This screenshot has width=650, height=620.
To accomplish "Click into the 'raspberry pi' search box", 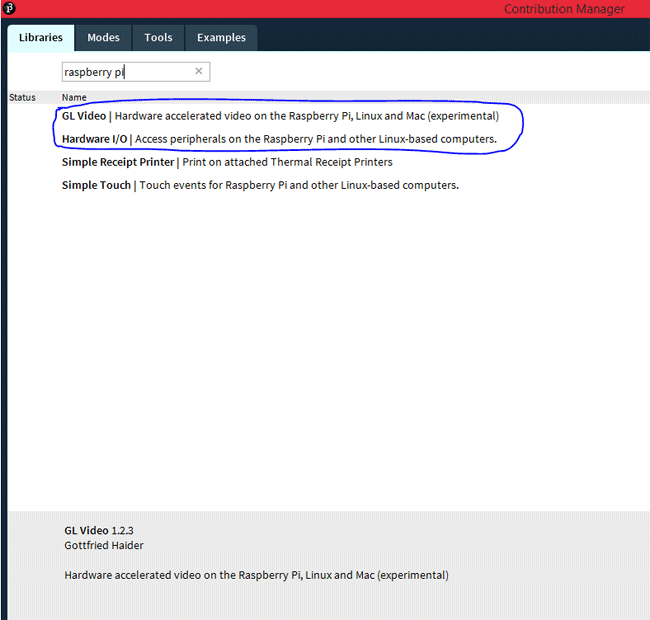I will coord(125,72).
